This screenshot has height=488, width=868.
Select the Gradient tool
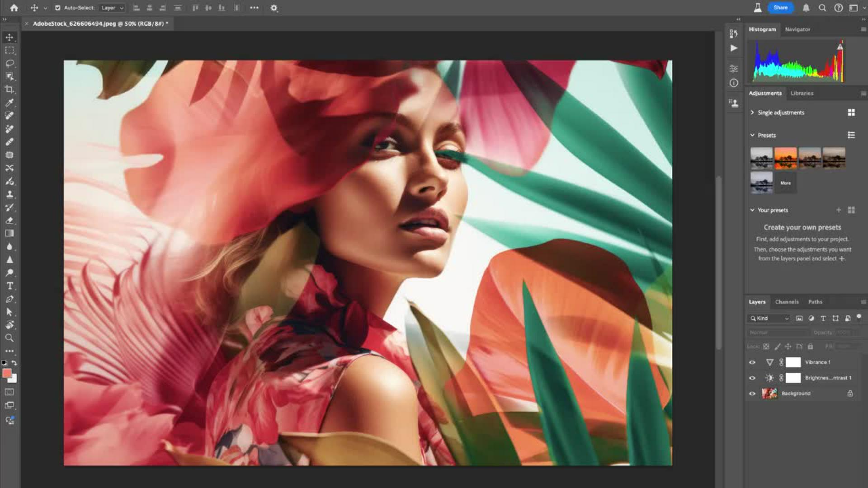coord(9,234)
